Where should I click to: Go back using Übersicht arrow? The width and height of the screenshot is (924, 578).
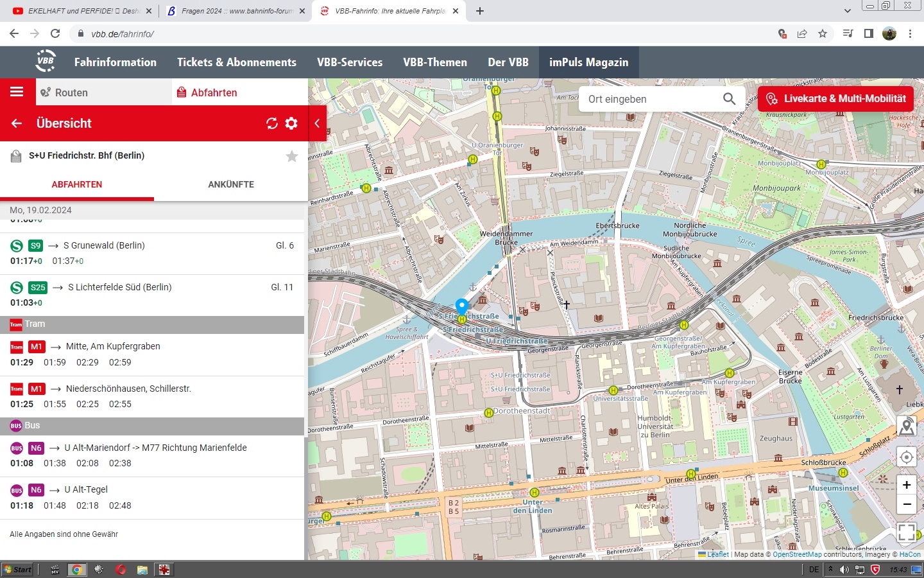point(17,123)
